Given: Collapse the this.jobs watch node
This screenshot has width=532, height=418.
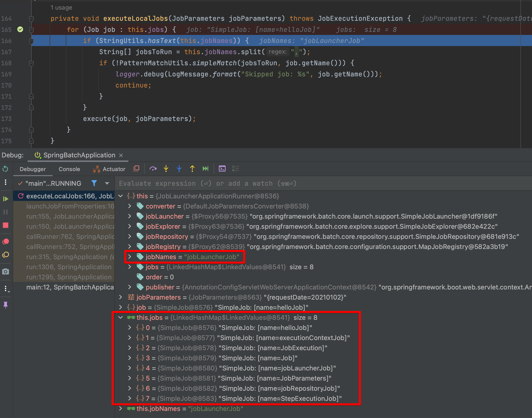Looking at the screenshot, I should pyautogui.click(x=121, y=318).
